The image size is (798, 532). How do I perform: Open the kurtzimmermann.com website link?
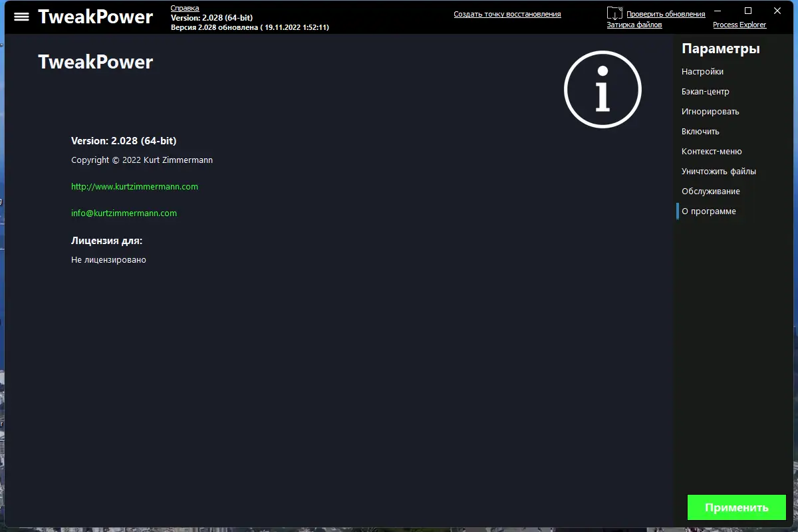click(x=134, y=187)
